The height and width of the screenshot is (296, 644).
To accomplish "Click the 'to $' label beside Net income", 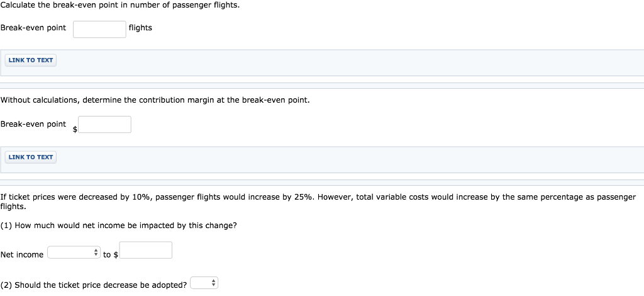I will click(111, 254).
